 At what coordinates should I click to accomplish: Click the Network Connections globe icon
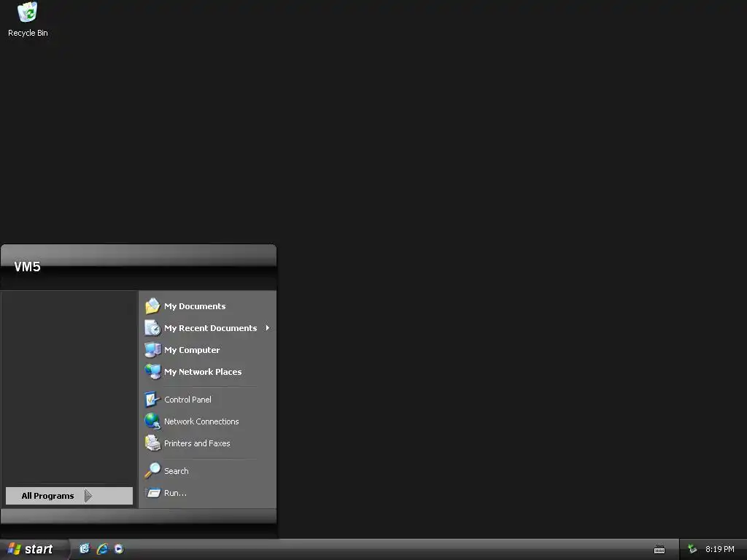[x=152, y=421]
